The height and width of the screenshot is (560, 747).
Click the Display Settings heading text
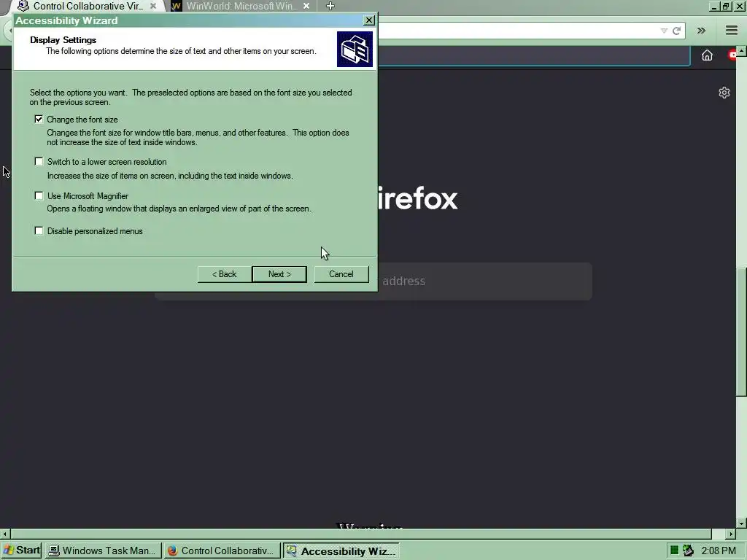point(63,40)
